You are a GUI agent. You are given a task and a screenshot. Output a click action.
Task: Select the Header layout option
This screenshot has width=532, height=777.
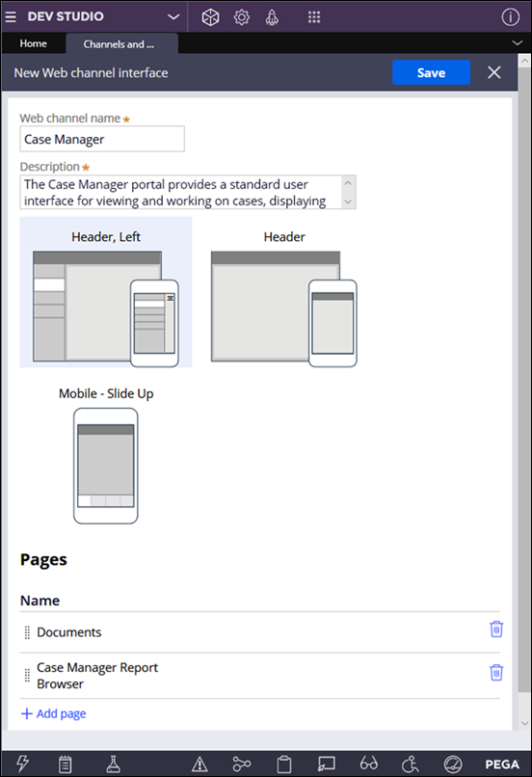coord(284,292)
